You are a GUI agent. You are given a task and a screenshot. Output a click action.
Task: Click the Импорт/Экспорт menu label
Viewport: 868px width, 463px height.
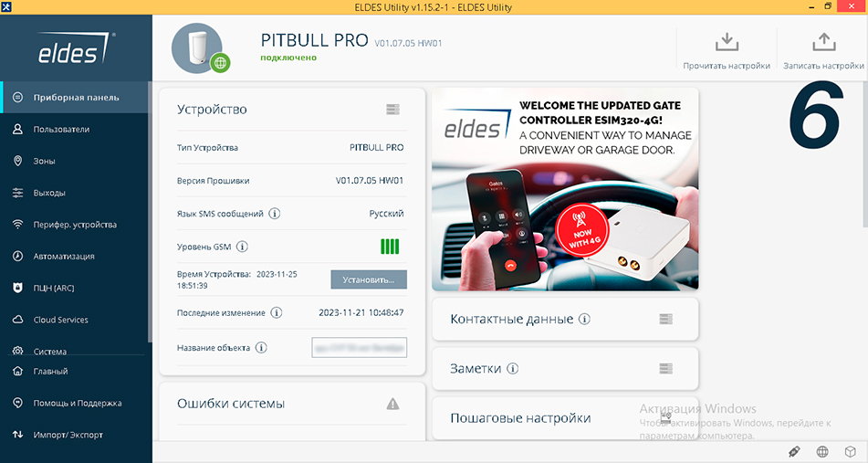coord(68,435)
